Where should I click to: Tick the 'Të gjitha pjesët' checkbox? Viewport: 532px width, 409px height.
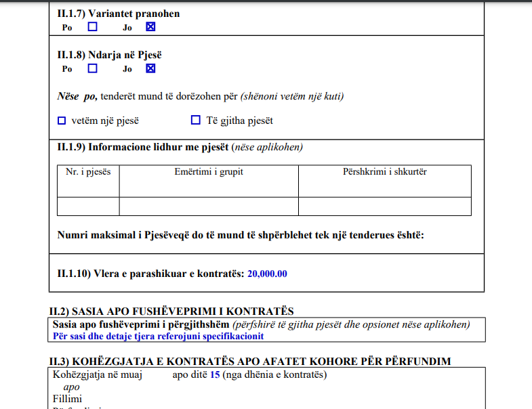coord(196,120)
